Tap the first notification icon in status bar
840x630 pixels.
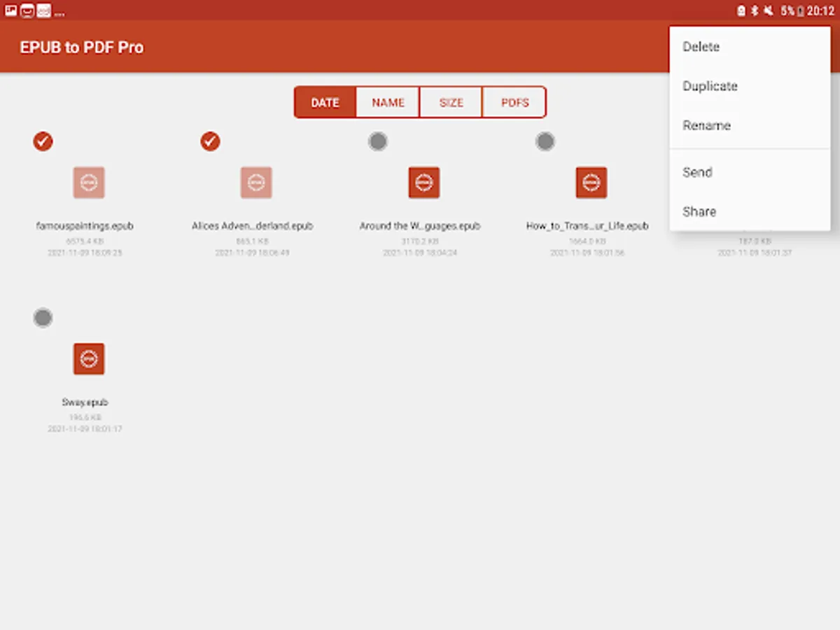11,10
